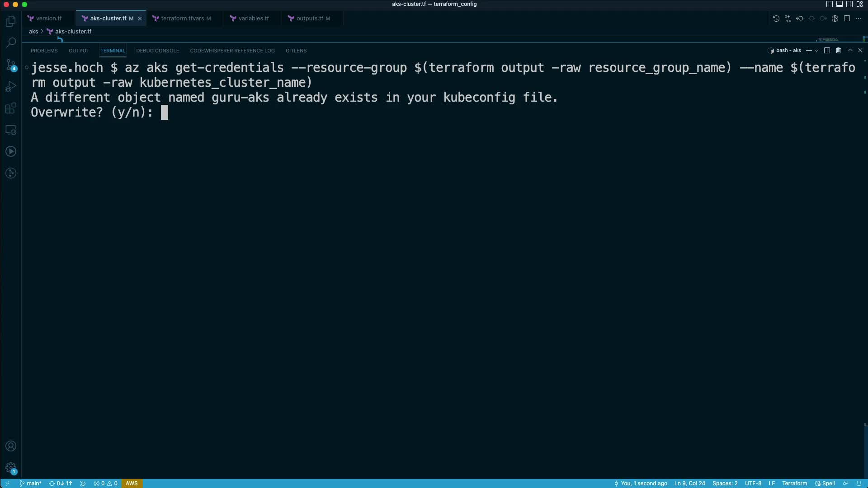The height and width of the screenshot is (488, 868).
Task: Click the aks folder breadcrumb
Action: click(x=33, y=31)
